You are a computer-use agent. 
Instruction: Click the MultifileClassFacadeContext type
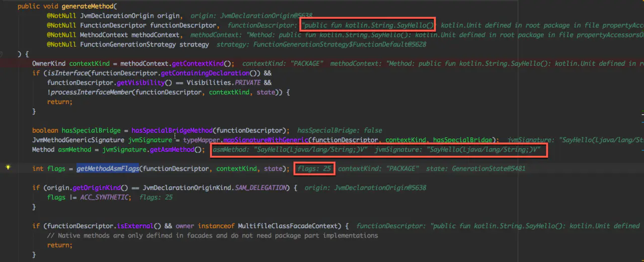coord(290,226)
